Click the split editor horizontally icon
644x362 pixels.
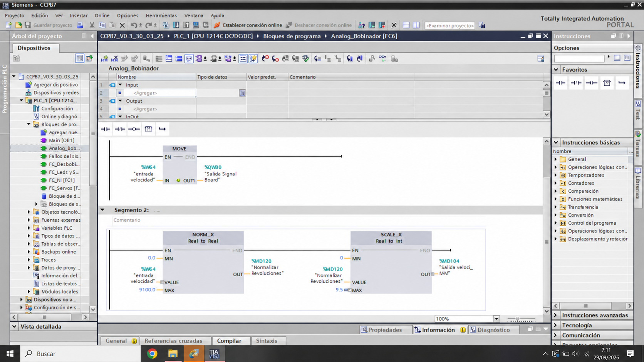tap(406, 25)
